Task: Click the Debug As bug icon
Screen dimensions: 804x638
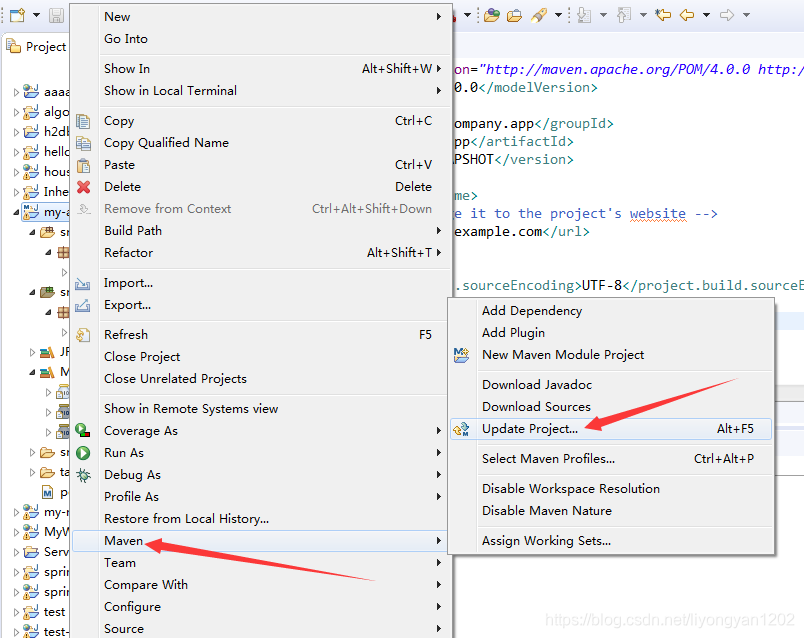Action: [x=83, y=475]
